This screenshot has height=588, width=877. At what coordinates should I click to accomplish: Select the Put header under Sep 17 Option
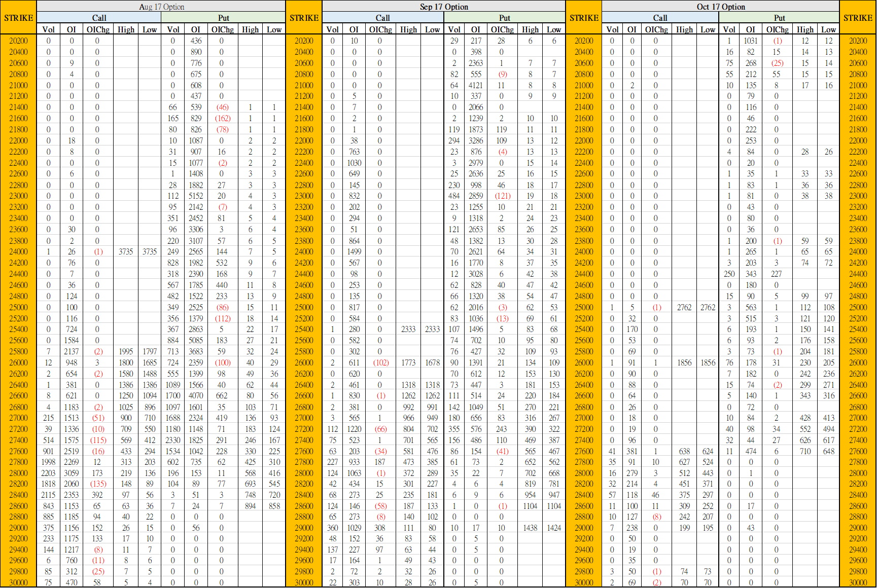[x=504, y=18]
